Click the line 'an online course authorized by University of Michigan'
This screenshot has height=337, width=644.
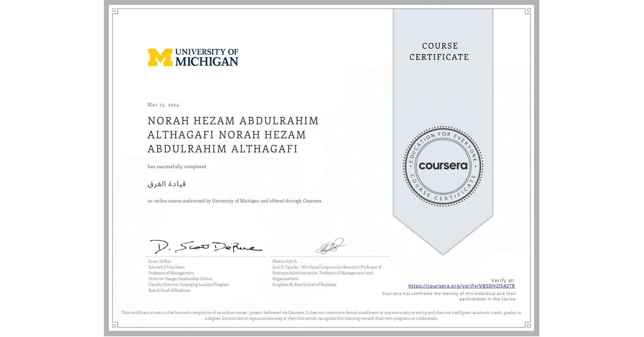pyautogui.click(x=234, y=201)
